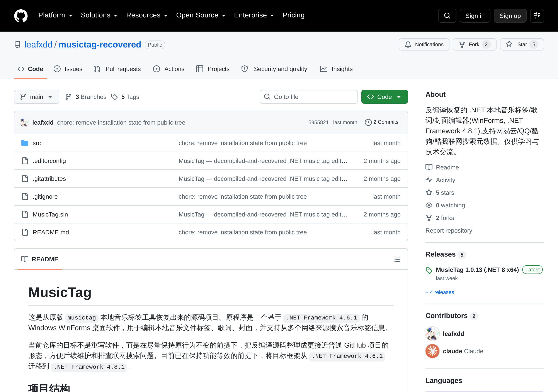
Task: Expand the Solutions menu
Action: click(x=99, y=15)
